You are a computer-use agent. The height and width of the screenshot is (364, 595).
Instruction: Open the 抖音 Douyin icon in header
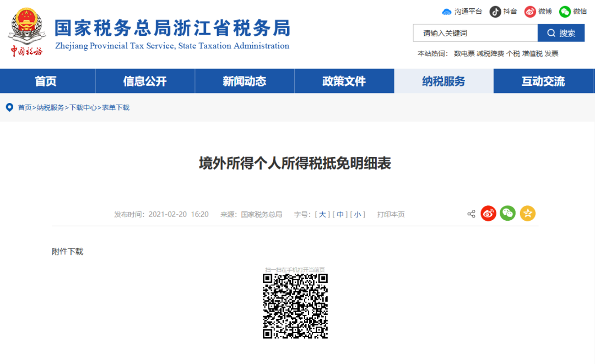click(x=495, y=12)
